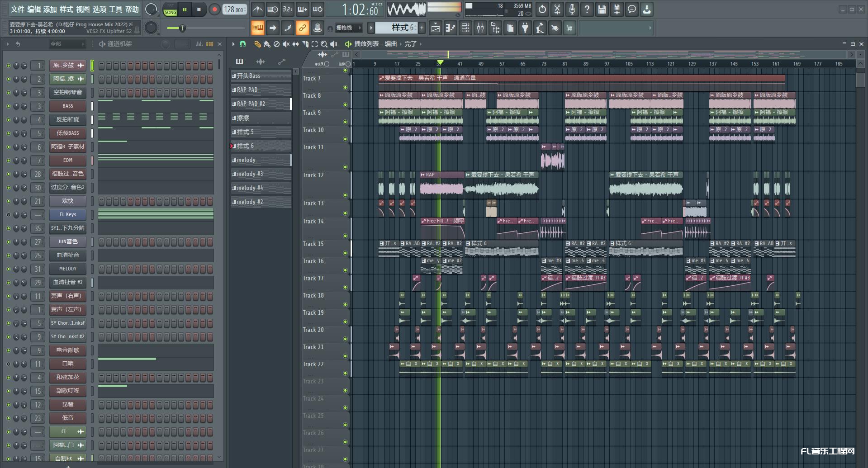Toggle loop recording icon
Screen dimensions: 868x468
pos(318,9)
